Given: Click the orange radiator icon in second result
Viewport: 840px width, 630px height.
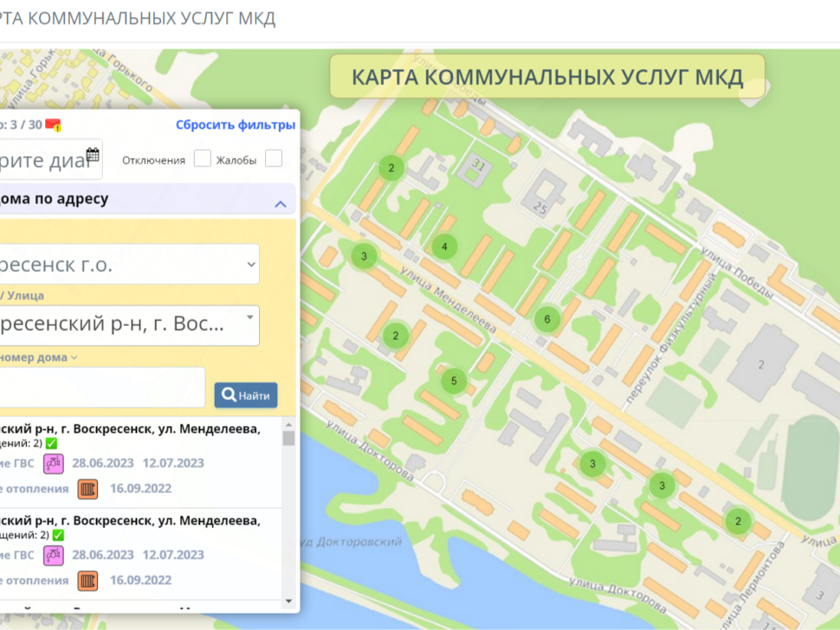Looking at the screenshot, I should [x=87, y=581].
